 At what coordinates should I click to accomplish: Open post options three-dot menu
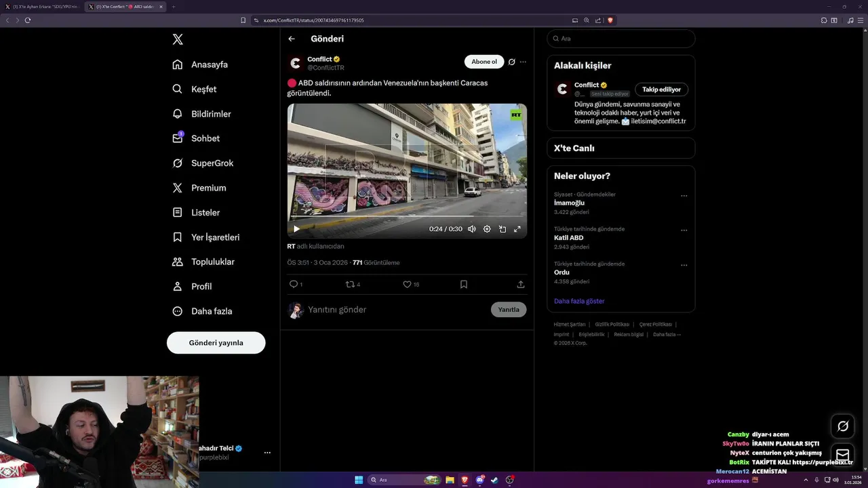point(523,62)
